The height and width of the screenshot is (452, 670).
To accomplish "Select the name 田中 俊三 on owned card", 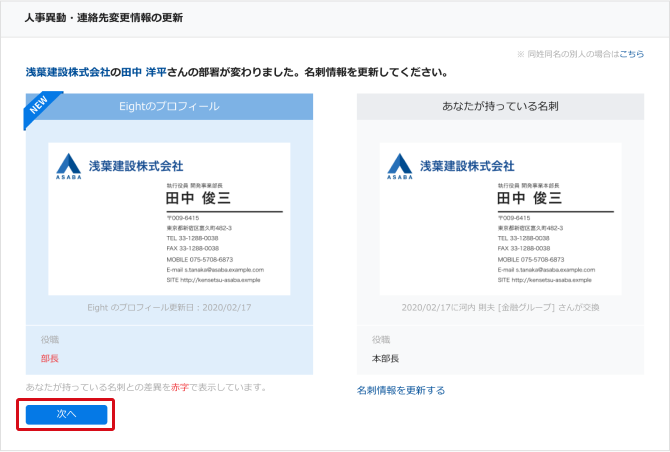I will coord(529,198).
